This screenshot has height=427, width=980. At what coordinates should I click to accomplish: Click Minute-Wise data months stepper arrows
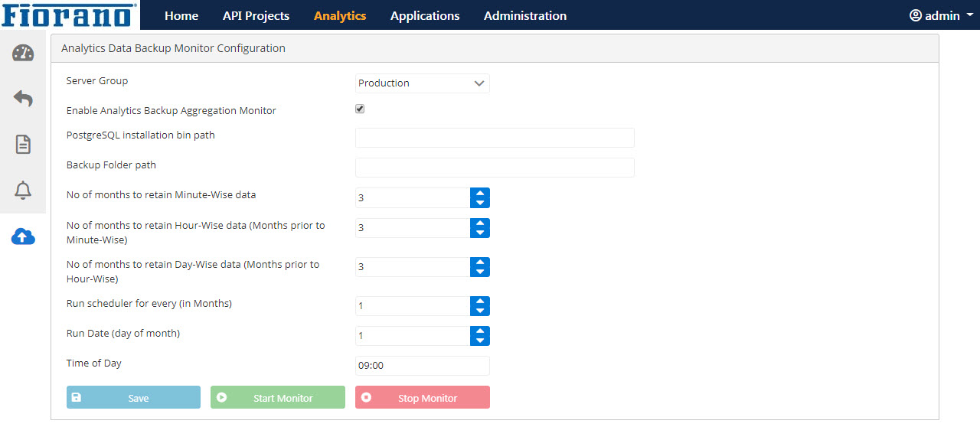(x=480, y=197)
